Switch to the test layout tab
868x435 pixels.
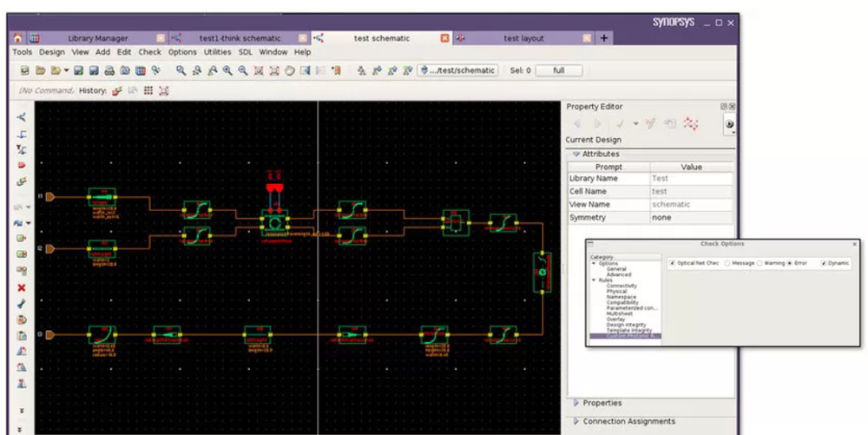[523, 38]
